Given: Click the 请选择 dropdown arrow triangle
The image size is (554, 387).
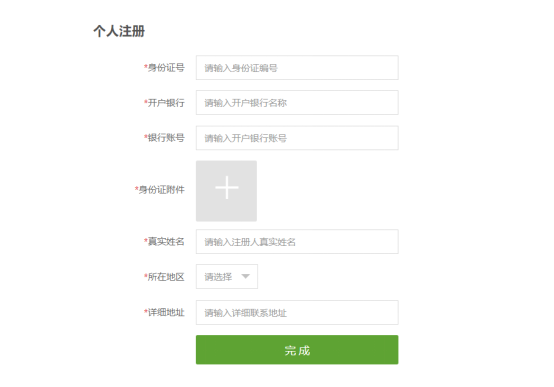Looking at the screenshot, I should pos(246,276).
